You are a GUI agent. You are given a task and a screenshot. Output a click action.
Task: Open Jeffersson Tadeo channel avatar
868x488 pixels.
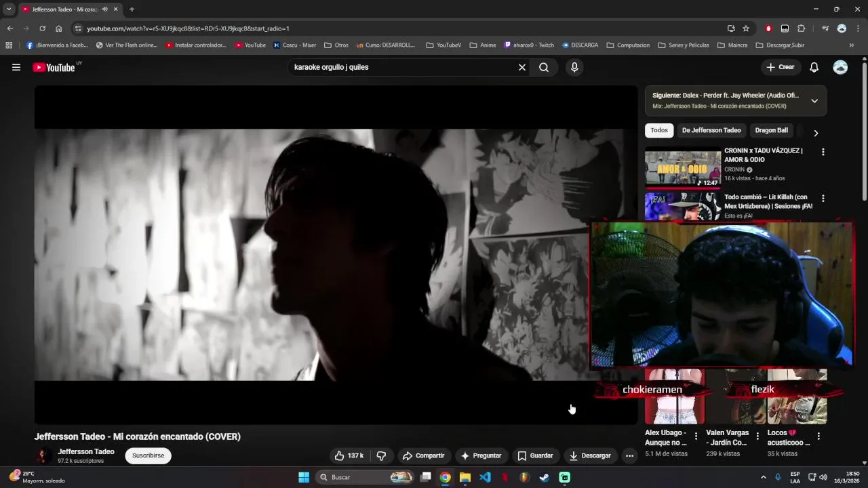[43, 455]
